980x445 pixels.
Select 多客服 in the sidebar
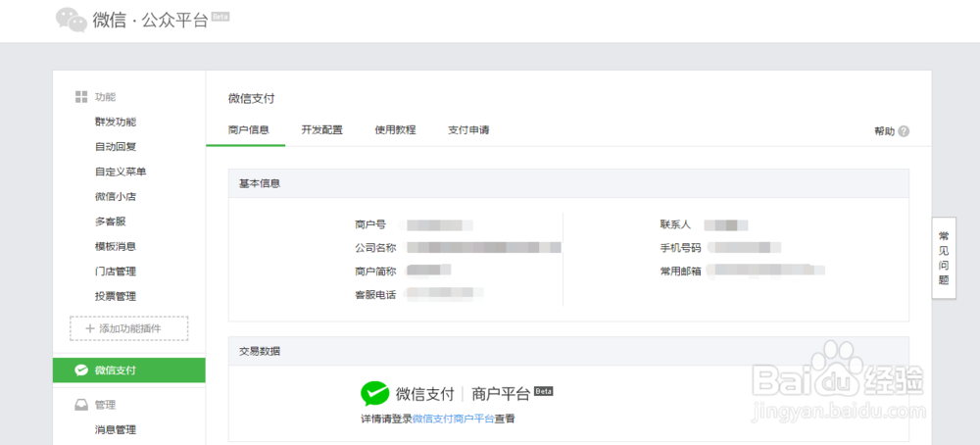tap(111, 222)
